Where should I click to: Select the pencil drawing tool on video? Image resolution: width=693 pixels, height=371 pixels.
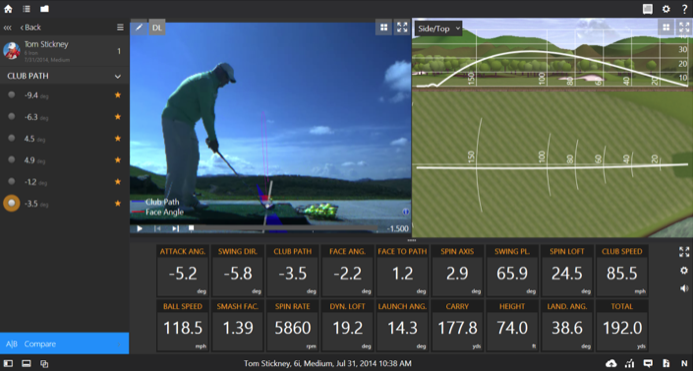point(139,27)
